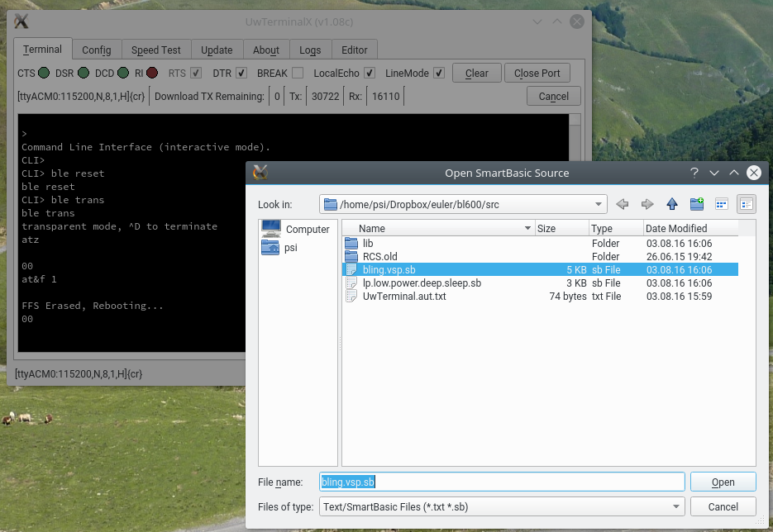Screen dimensions: 773x532
Task: Select the RCS.old folder icon
Action: 351,257
